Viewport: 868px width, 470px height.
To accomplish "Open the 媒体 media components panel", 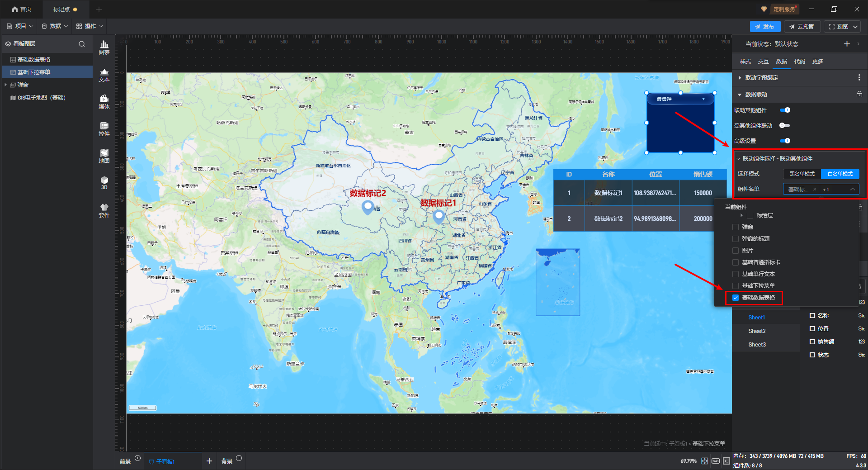I will click(104, 102).
